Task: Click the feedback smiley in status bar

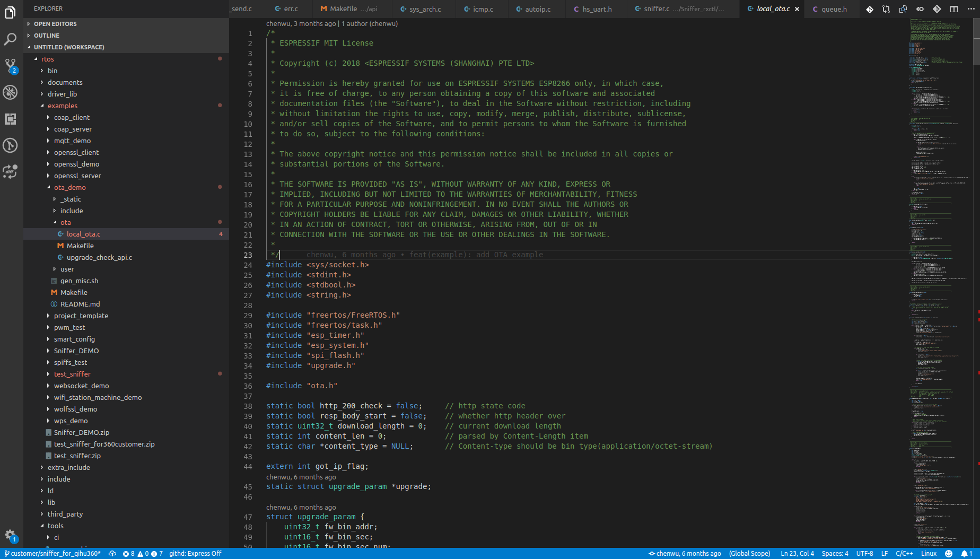Action: [949, 554]
